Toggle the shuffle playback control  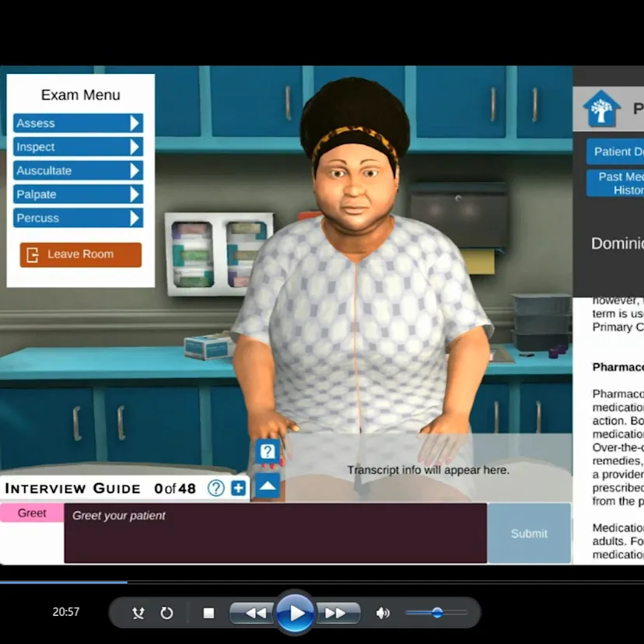(138, 613)
